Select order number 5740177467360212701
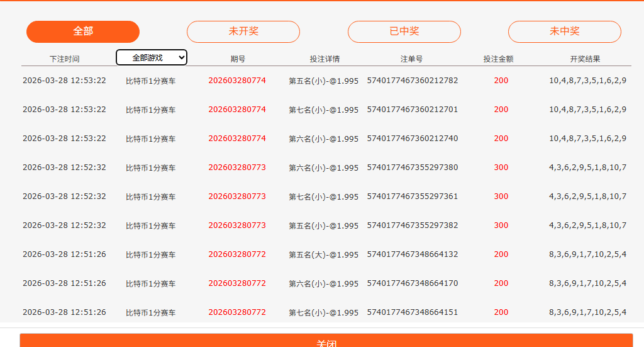This screenshot has width=644, height=347. pyautogui.click(x=412, y=110)
